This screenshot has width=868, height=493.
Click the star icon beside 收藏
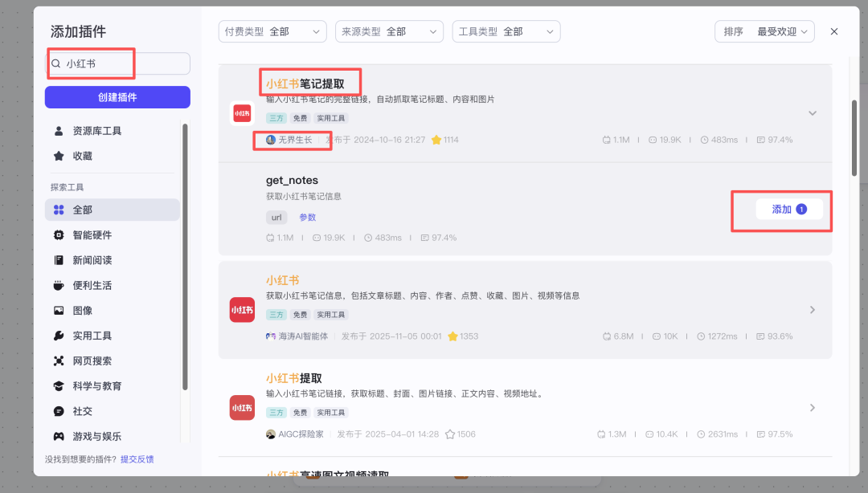click(59, 156)
